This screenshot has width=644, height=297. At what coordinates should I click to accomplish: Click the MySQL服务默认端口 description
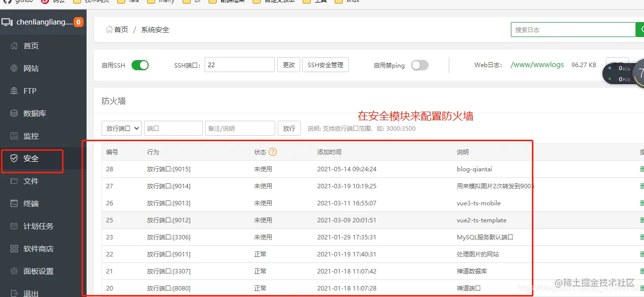point(485,237)
